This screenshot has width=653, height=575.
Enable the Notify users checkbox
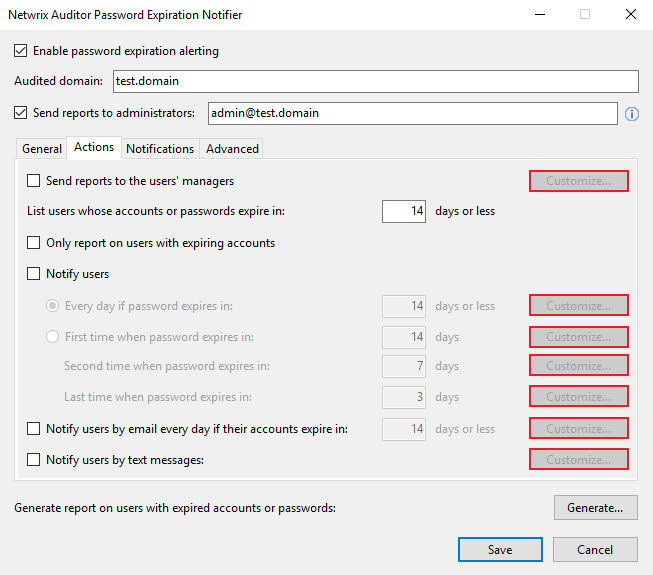[x=34, y=274]
